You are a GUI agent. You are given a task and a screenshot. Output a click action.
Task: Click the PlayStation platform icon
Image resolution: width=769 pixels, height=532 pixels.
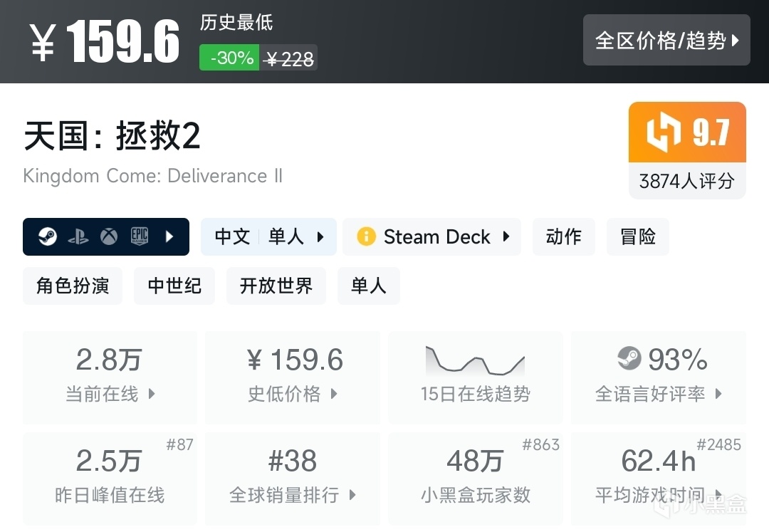pyautogui.click(x=78, y=236)
